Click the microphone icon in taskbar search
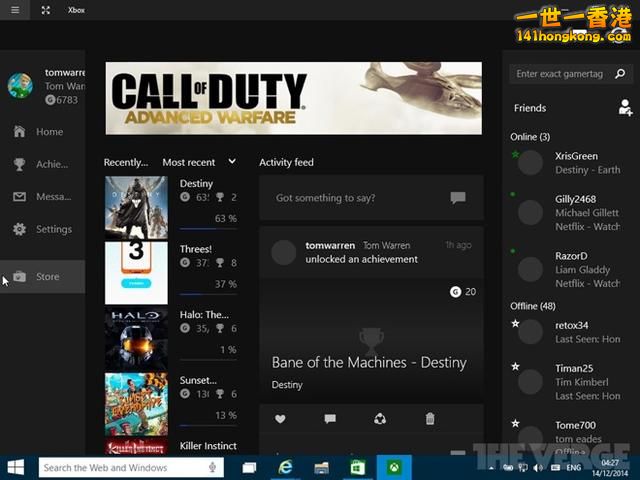The width and height of the screenshot is (640, 480). coord(212,467)
